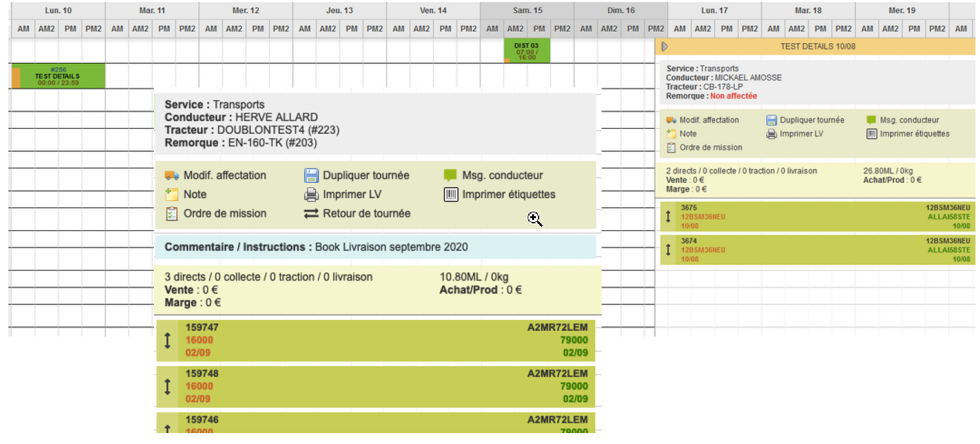Image resolution: width=980 pixels, height=444 pixels.
Task: Open the #256 TEST DETAILS tour block
Action: click(x=58, y=76)
